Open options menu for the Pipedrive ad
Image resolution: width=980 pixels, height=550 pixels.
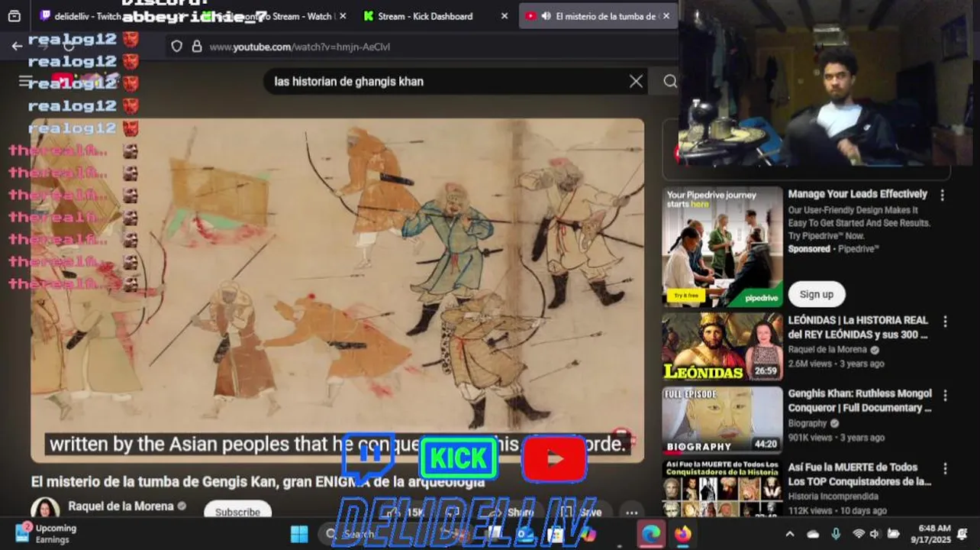click(x=942, y=196)
